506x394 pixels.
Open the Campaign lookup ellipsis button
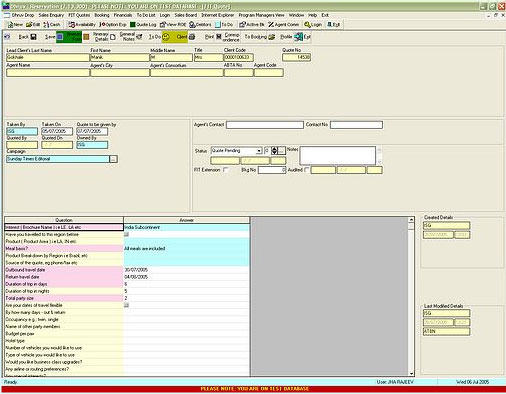tap(113, 159)
